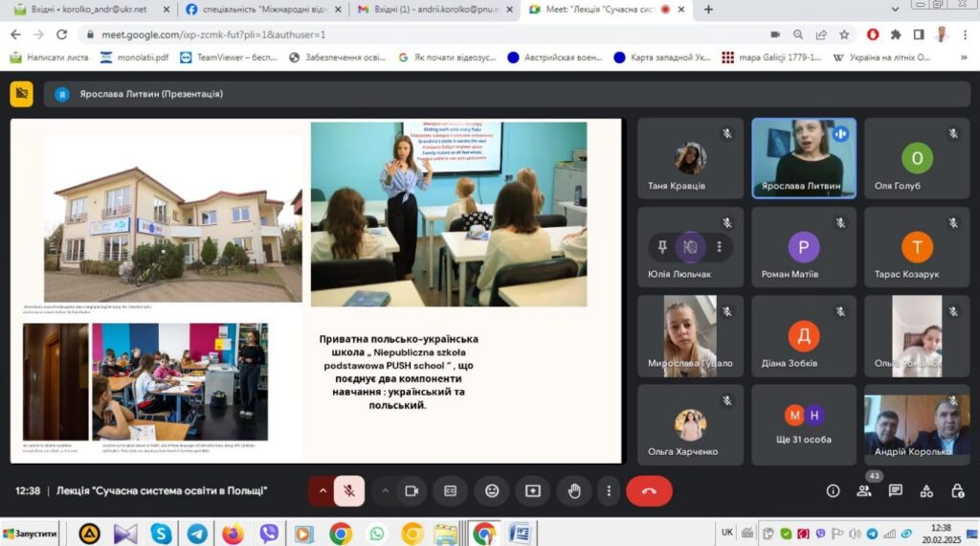The width and height of the screenshot is (980, 546).
Task: Expand the microphone audio settings arrow
Action: click(323, 490)
